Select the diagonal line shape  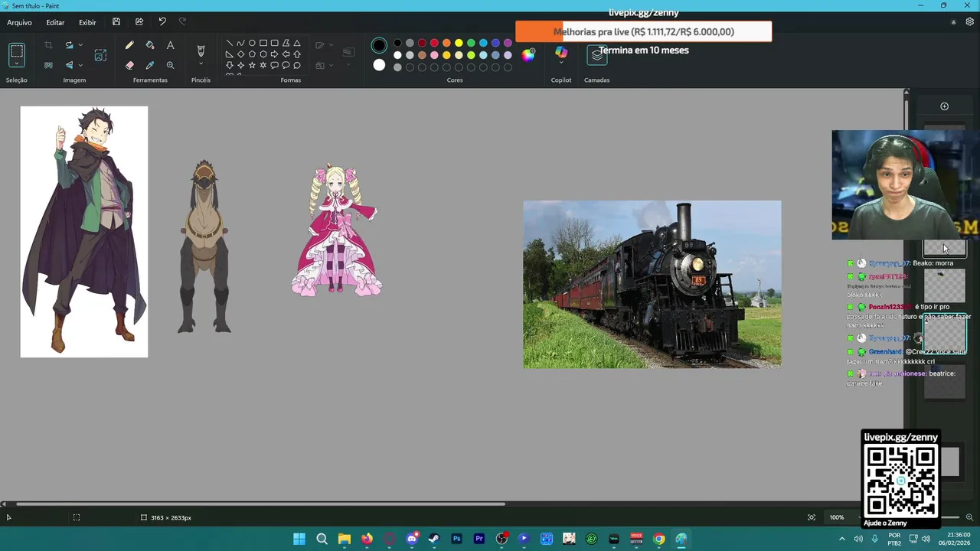229,43
